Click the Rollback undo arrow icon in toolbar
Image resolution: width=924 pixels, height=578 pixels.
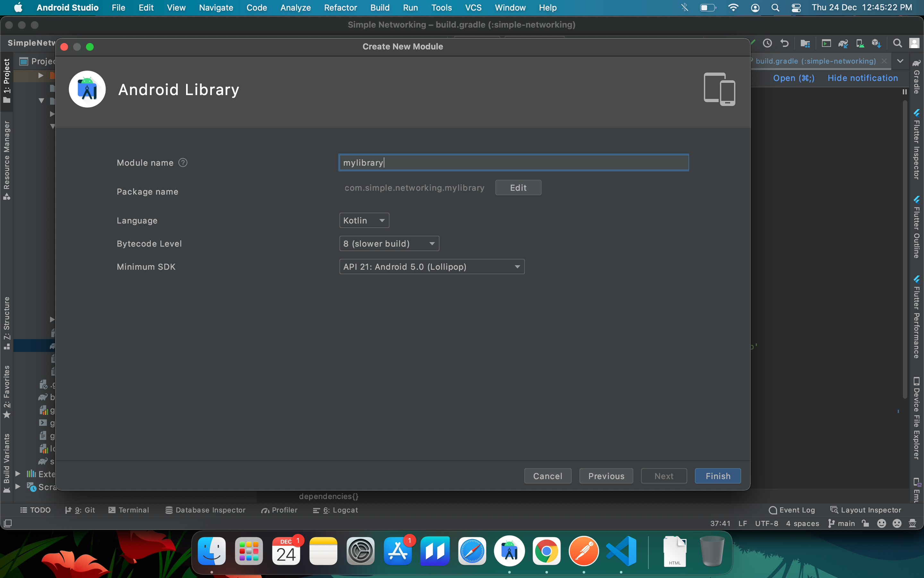coord(784,43)
